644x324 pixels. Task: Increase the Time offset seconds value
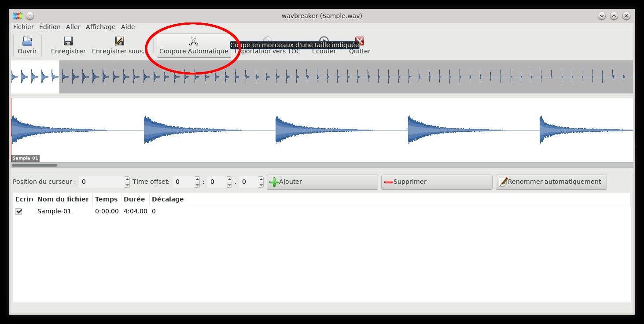[x=229, y=179]
